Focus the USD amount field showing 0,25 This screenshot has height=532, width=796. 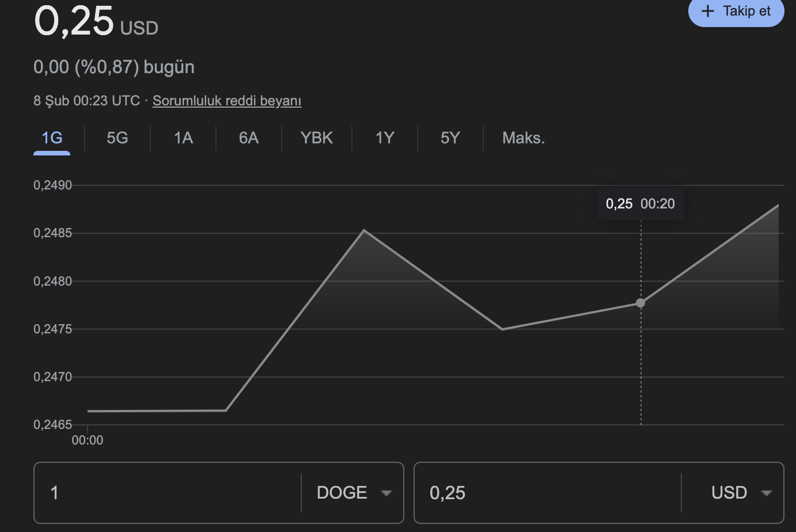(548, 493)
